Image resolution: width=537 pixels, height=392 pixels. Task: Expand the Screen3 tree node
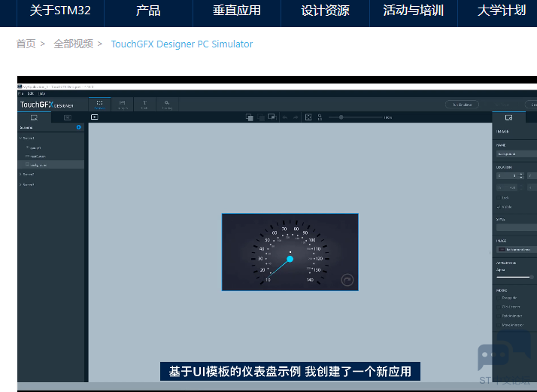20,184
